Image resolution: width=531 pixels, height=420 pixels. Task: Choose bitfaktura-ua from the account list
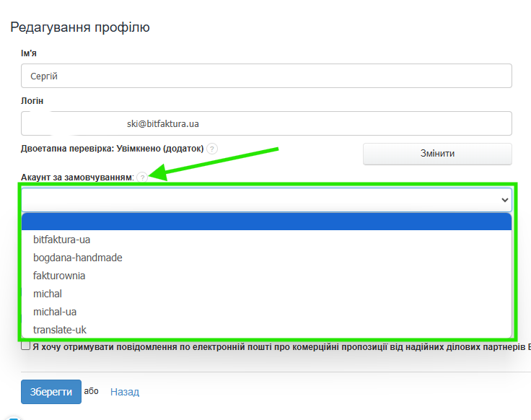click(61, 240)
